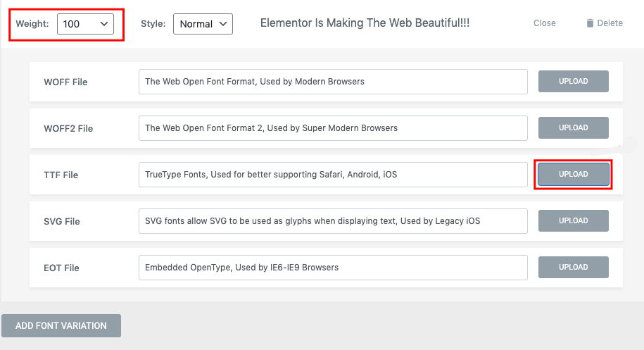Click the Add Font Variation button
The height and width of the screenshot is (350, 644).
pyautogui.click(x=61, y=326)
